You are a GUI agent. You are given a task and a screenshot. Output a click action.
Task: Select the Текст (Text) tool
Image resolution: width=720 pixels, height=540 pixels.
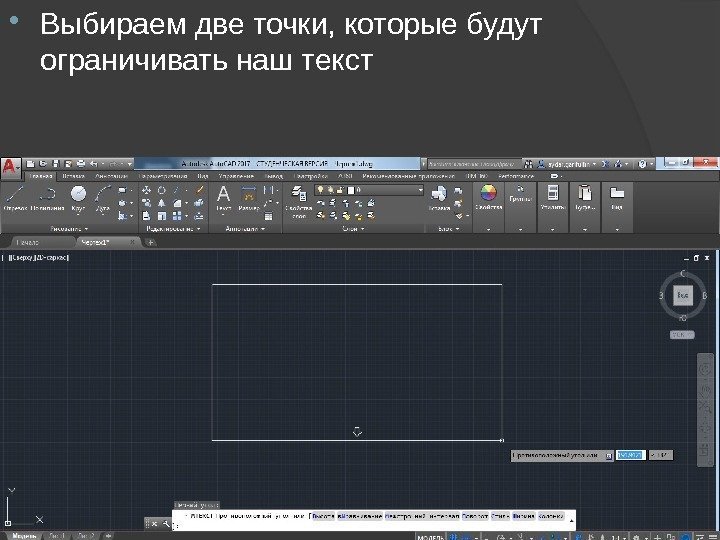[224, 198]
